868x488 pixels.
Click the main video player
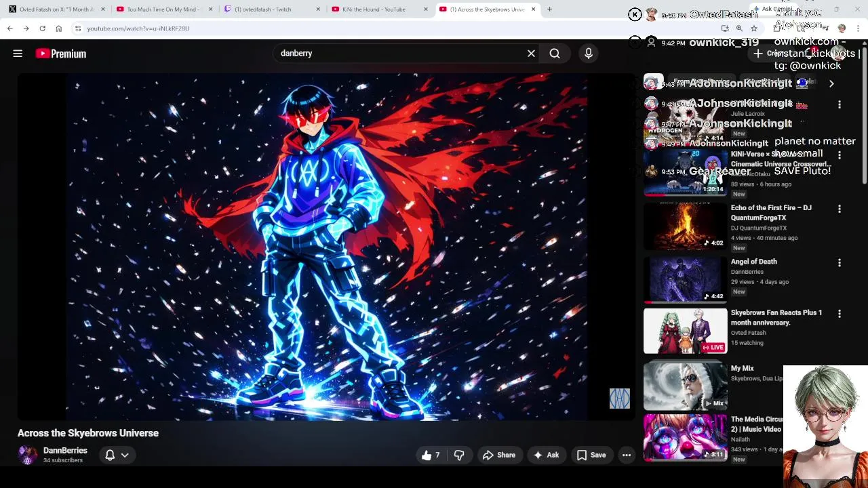[x=327, y=247]
